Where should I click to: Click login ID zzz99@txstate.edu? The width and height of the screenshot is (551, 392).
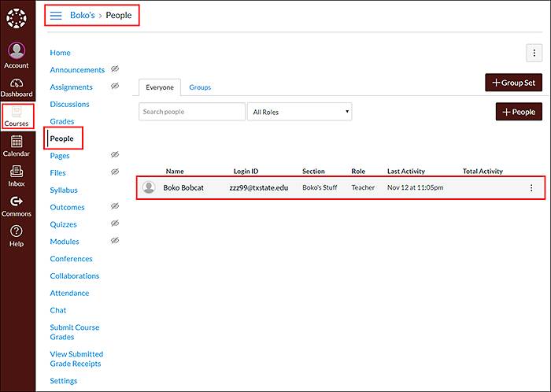(259, 188)
